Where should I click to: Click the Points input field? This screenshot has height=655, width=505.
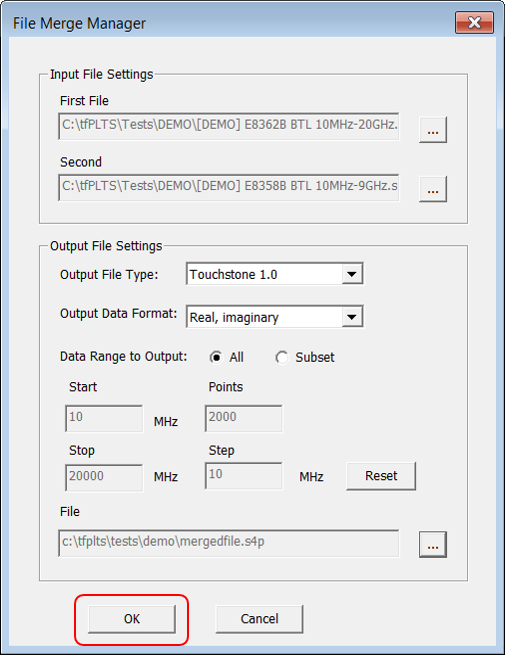244,418
